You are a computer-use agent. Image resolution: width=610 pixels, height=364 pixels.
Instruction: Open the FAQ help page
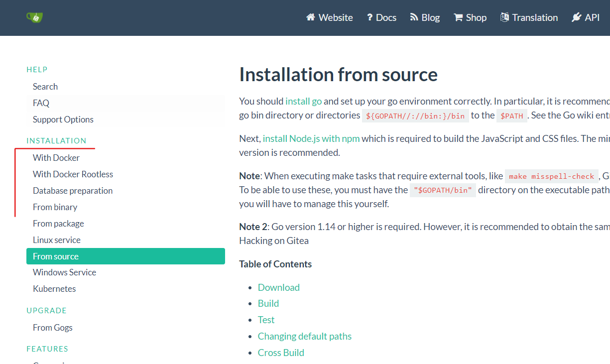41,103
